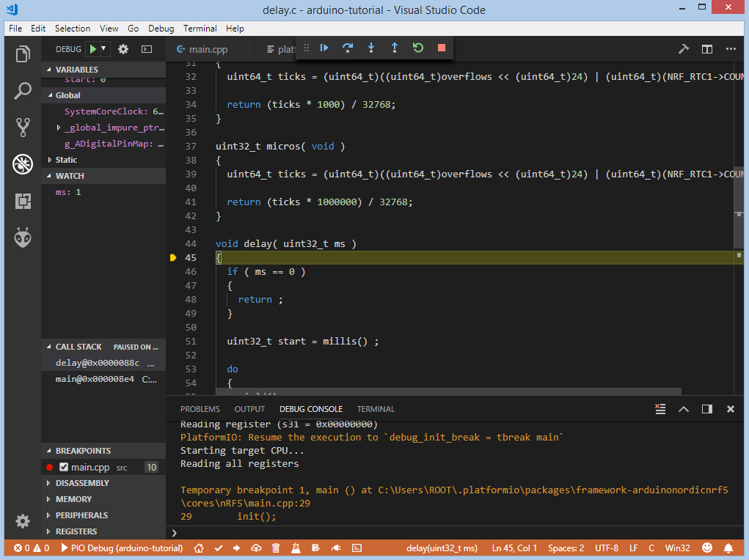Open the Terminal menu

tap(200, 29)
